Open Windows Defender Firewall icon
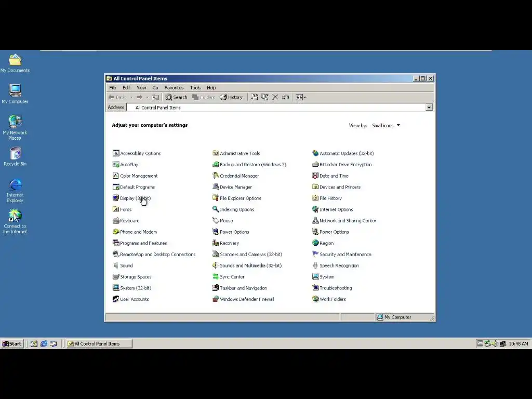This screenshot has width=532, height=399. [216, 299]
